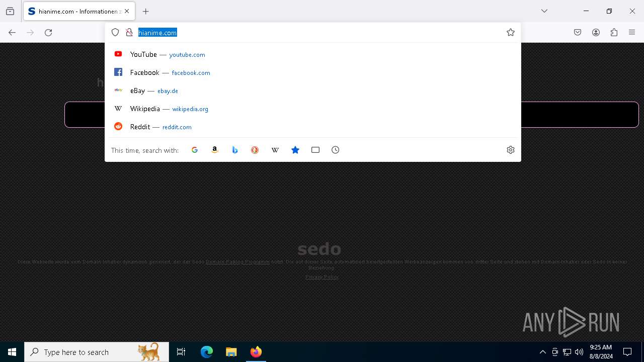644x362 pixels.
Task: Search this time with Google
Action: pyautogui.click(x=195, y=150)
